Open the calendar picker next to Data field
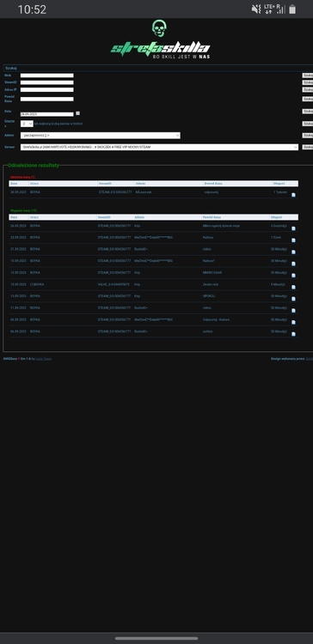The height and width of the screenshot is (644, 313). pos(77,113)
